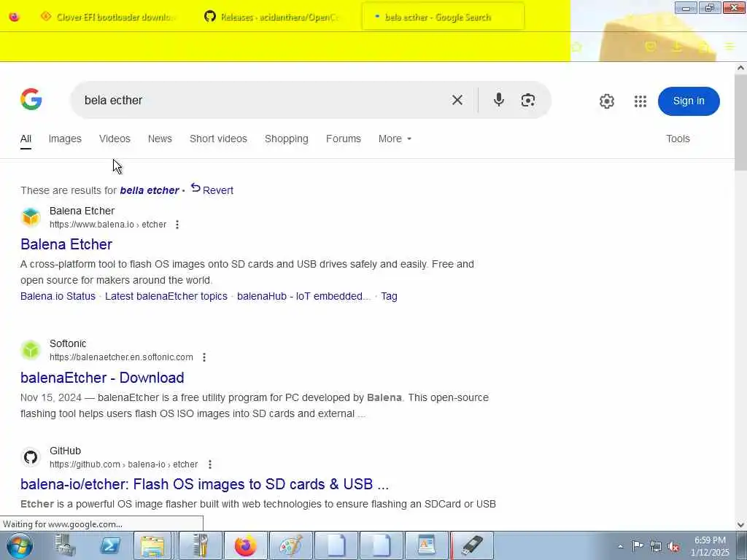The height and width of the screenshot is (560, 747).
Task: Open Google quick settings gear
Action: pyautogui.click(x=606, y=101)
